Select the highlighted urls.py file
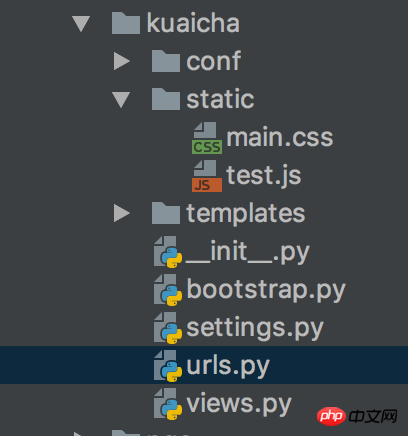The height and width of the screenshot is (436, 408). (204, 365)
